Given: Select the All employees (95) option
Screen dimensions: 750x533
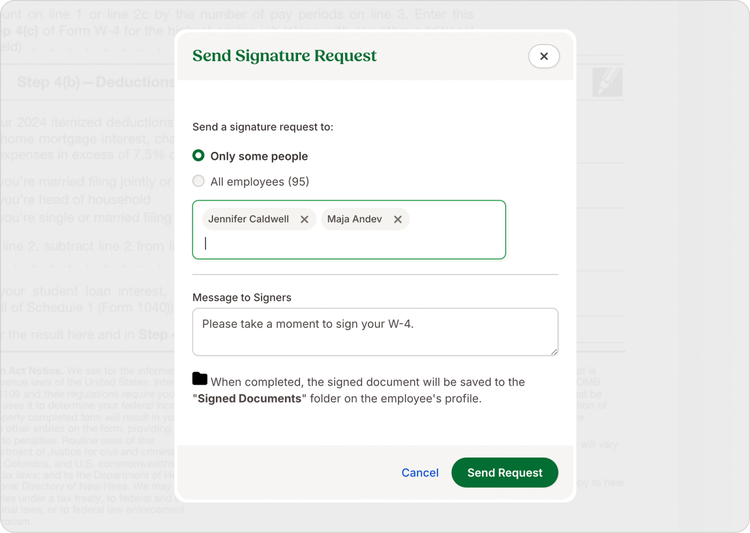Looking at the screenshot, I should 198,181.
